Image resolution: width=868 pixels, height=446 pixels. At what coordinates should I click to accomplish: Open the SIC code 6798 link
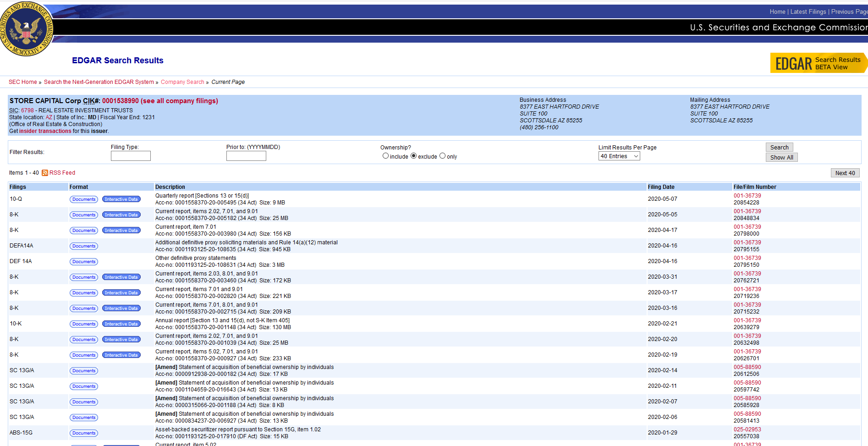click(27, 110)
